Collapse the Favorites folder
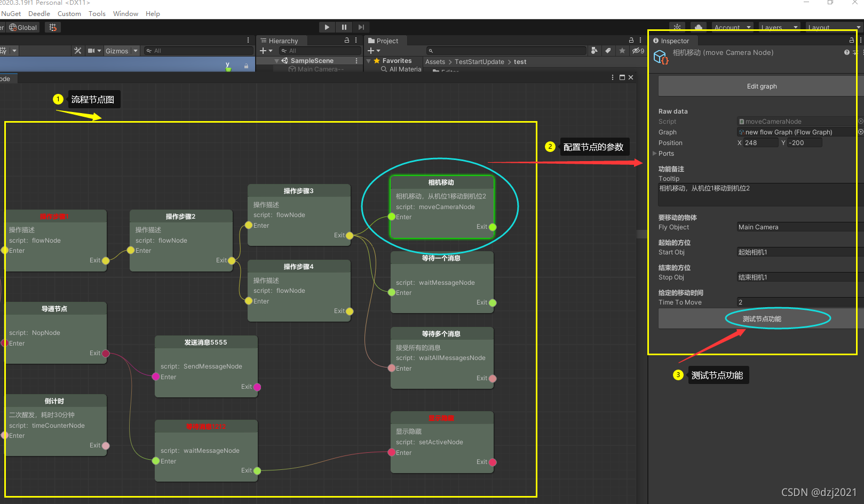Image resolution: width=864 pixels, height=504 pixels. click(x=369, y=61)
